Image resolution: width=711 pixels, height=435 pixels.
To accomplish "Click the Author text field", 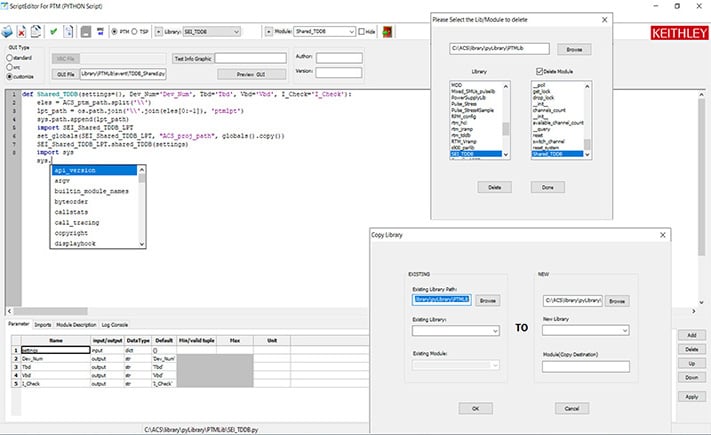I will [339, 59].
